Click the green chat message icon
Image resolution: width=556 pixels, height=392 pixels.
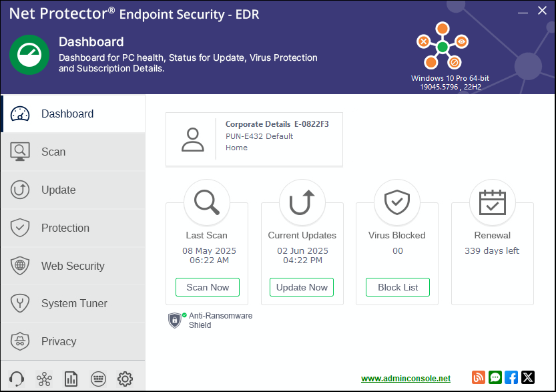click(495, 377)
